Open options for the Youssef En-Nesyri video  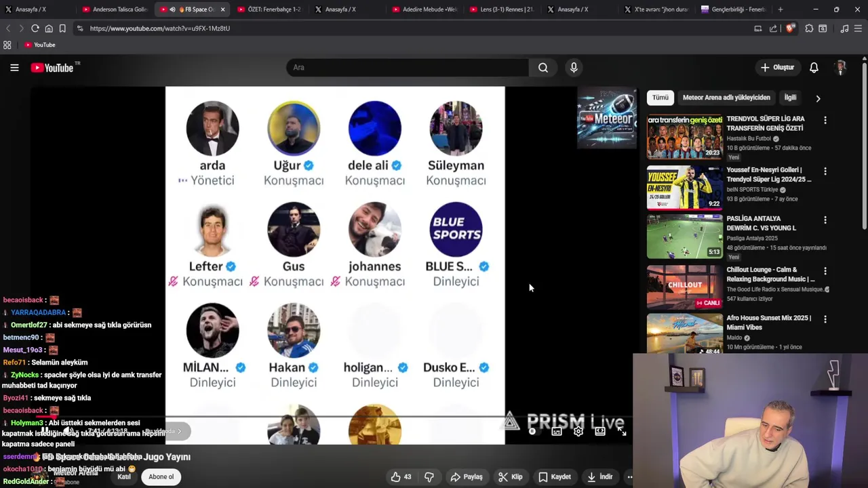pyautogui.click(x=825, y=171)
